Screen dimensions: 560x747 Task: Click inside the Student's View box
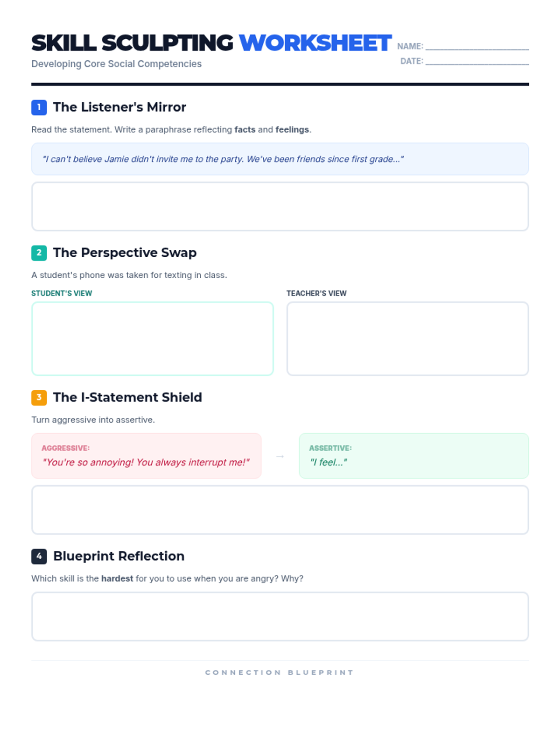tap(153, 338)
